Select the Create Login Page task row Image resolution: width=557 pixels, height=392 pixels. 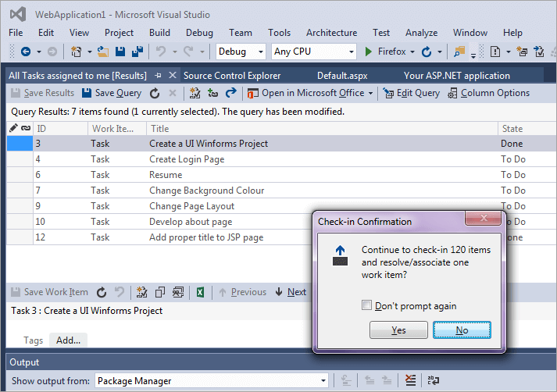pyautogui.click(x=282, y=159)
